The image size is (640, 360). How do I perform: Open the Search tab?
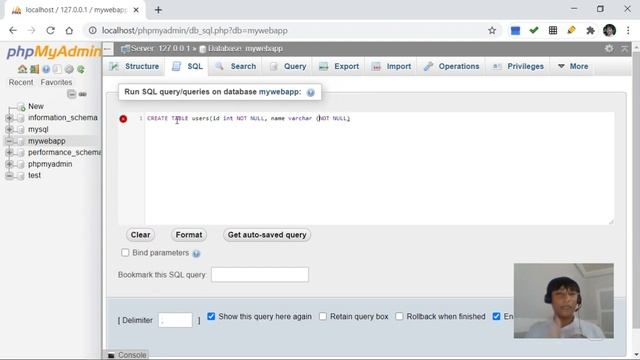236,66
